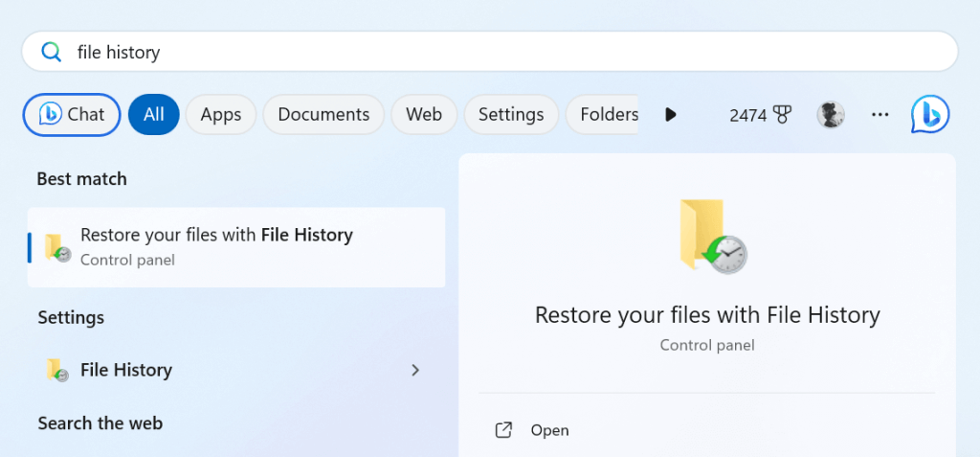Click Open in the details pane
The image size is (980, 457).
pyautogui.click(x=549, y=430)
